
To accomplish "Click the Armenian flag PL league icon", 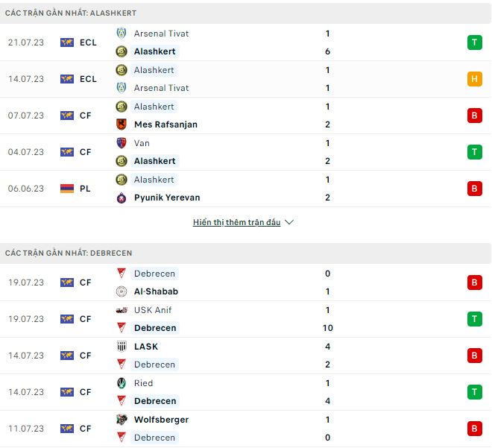I will click(x=67, y=189).
